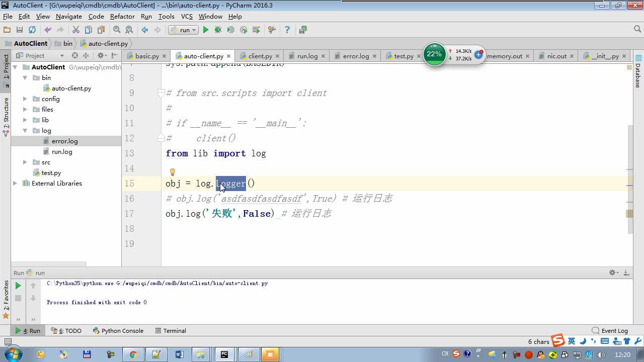Rerun with Run panel green play icon
The height and width of the screenshot is (362, 644).
[x=18, y=286]
